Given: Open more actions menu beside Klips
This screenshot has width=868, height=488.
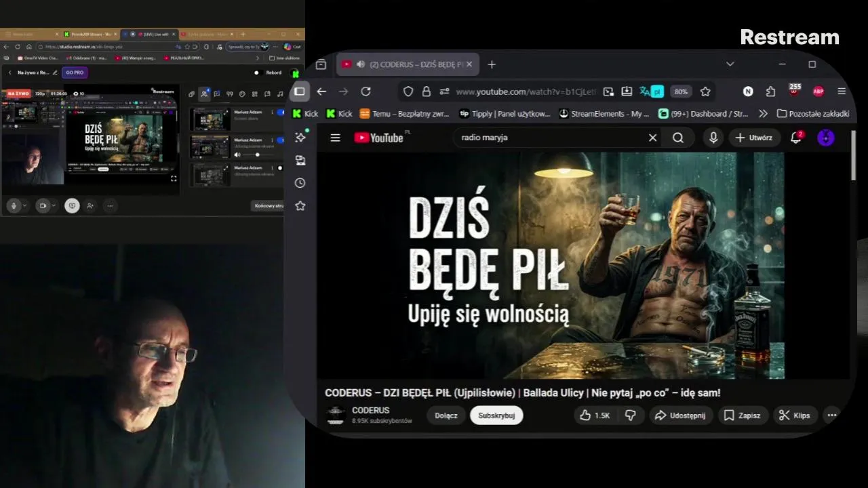Looking at the screenshot, I should click(832, 415).
